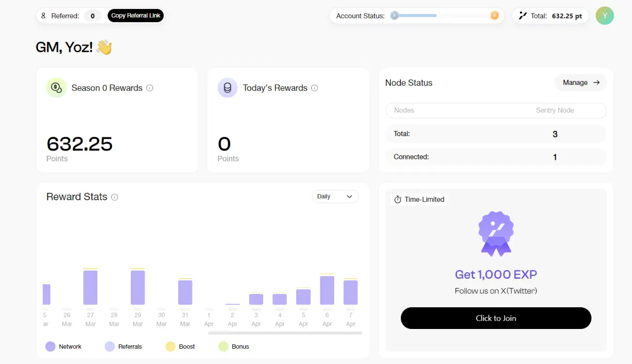Switch to the Sentry Node tab
This screenshot has height=364, width=632.
coord(555,110)
